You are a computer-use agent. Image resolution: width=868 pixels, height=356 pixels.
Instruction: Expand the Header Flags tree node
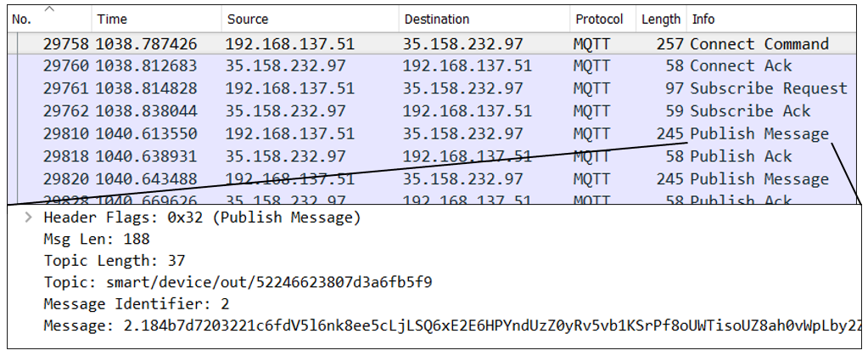pyautogui.click(x=28, y=218)
